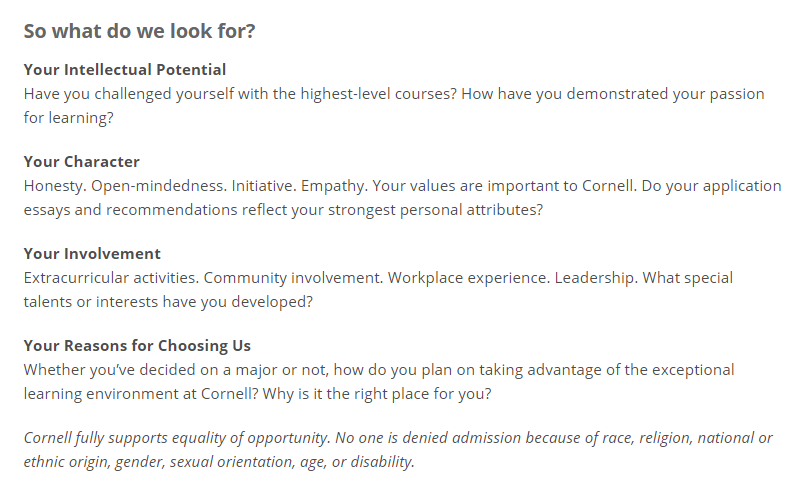810x486 pixels.
Task: Click the text 'learning environment at Cornell?'
Action: 141,394
